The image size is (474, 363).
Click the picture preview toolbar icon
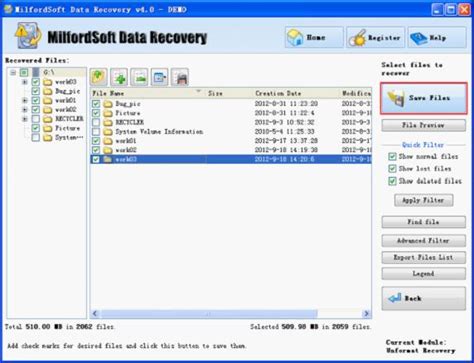(x=139, y=77)
